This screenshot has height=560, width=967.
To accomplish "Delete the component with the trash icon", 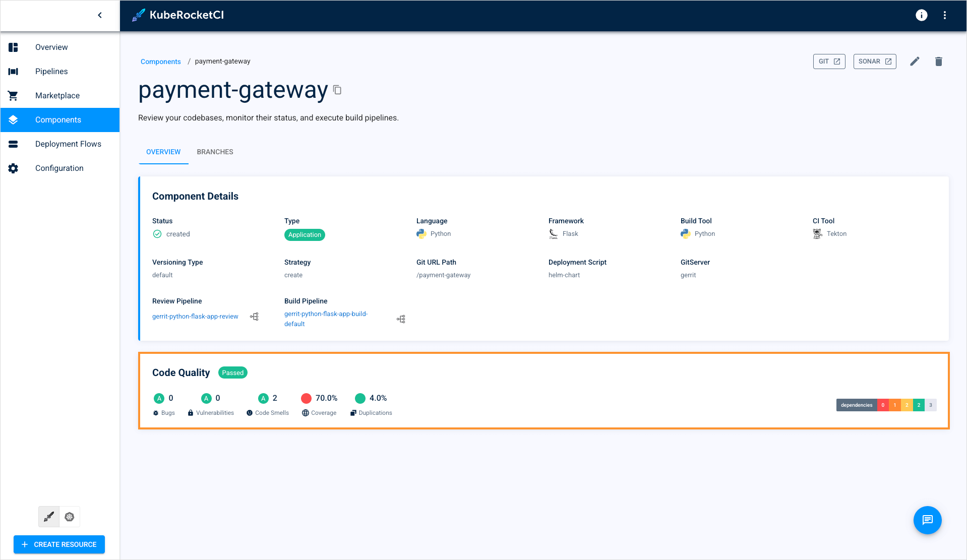I will (939, 61).
